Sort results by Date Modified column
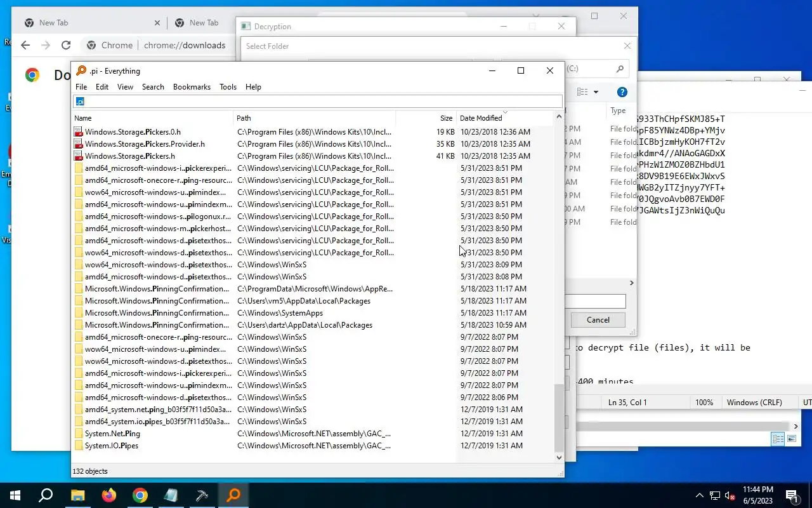 click(x=505, y=118)
